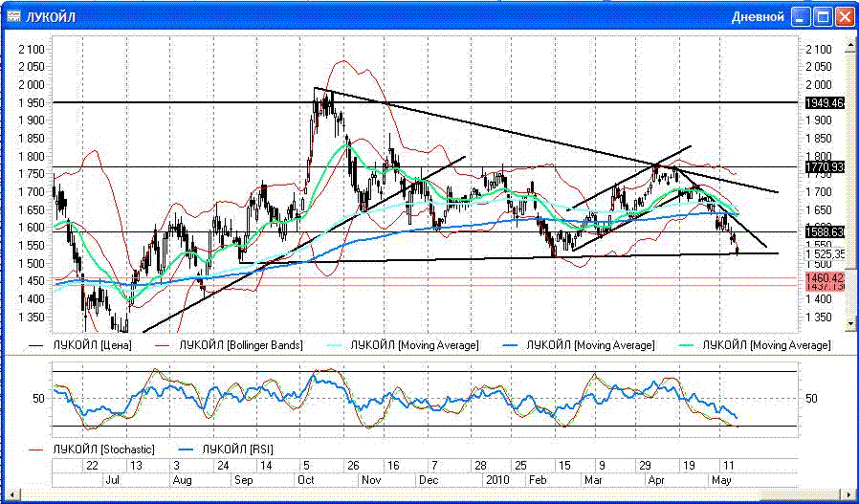The width and height of the screenshot is (859, 504).
Task: Click the 2010 year label on the time axis
Action: click(x=498, y=480)
